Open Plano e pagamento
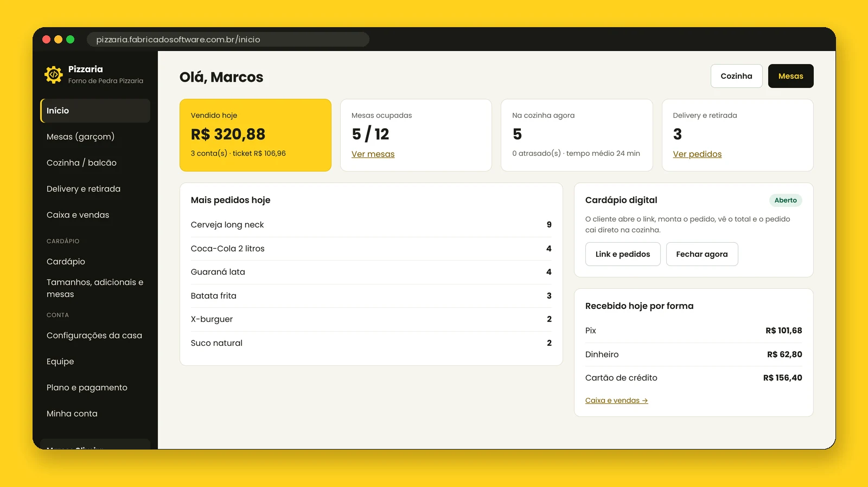 [x=95, y=388]
